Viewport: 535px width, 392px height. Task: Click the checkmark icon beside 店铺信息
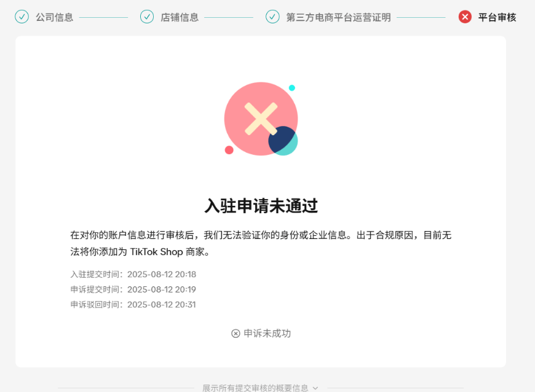[x=147, y=17]
